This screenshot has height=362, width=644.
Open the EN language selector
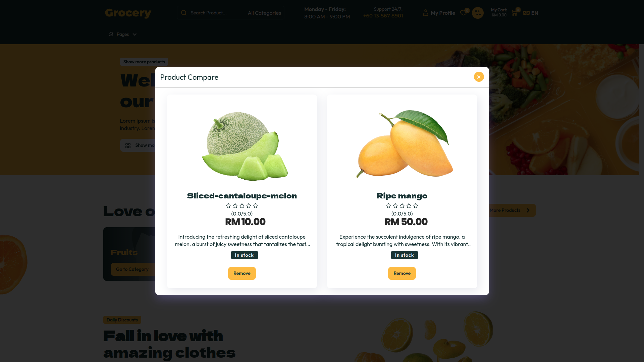tap(535, 13)
